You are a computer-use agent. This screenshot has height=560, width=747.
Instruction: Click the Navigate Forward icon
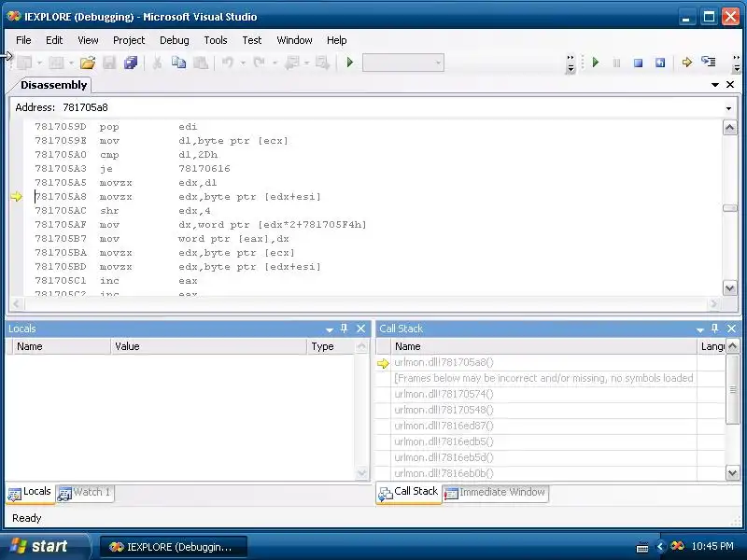click(322, 63)
